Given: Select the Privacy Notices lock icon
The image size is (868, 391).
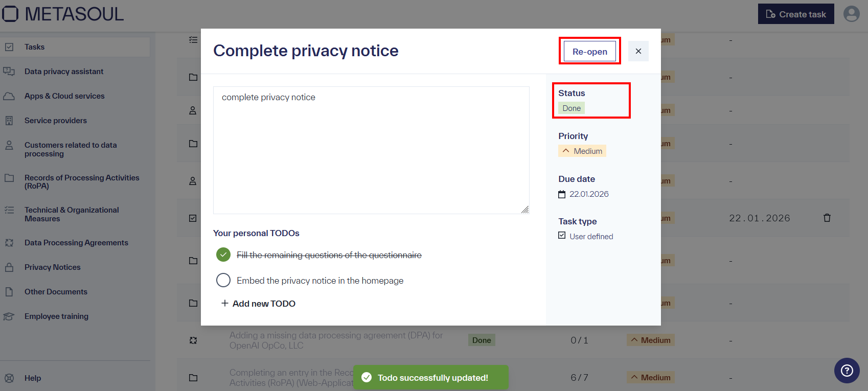Looking at the screenshot, I should point(9,267).
